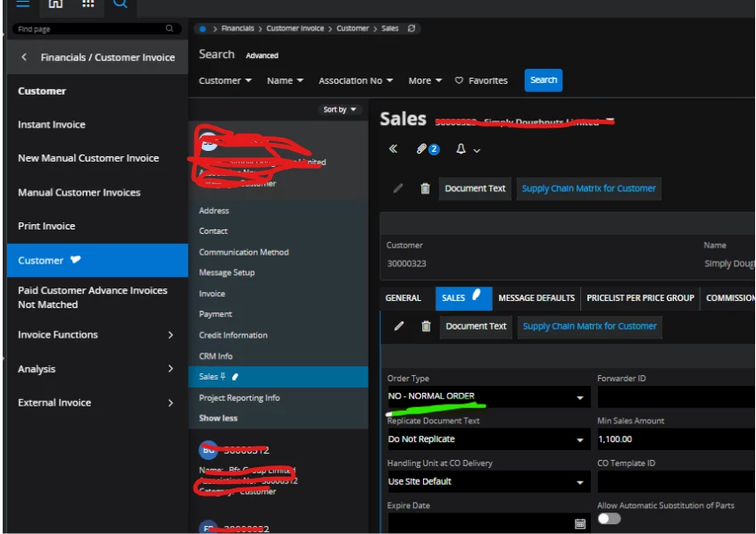Click the lower Document Text button
The width and height of the screenshot is (756, 534).
[476, 327]
